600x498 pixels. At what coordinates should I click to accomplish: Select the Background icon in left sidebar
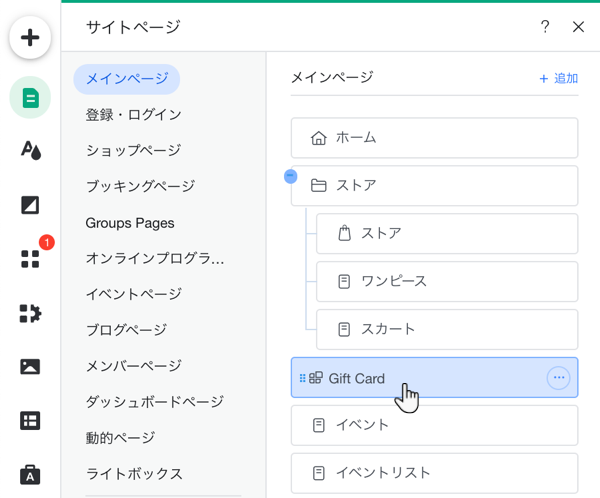pyautogui.click(x=30, y=205)
